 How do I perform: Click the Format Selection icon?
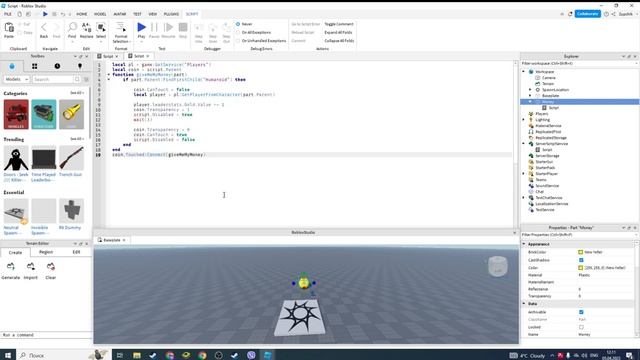(x=121, y=27)
